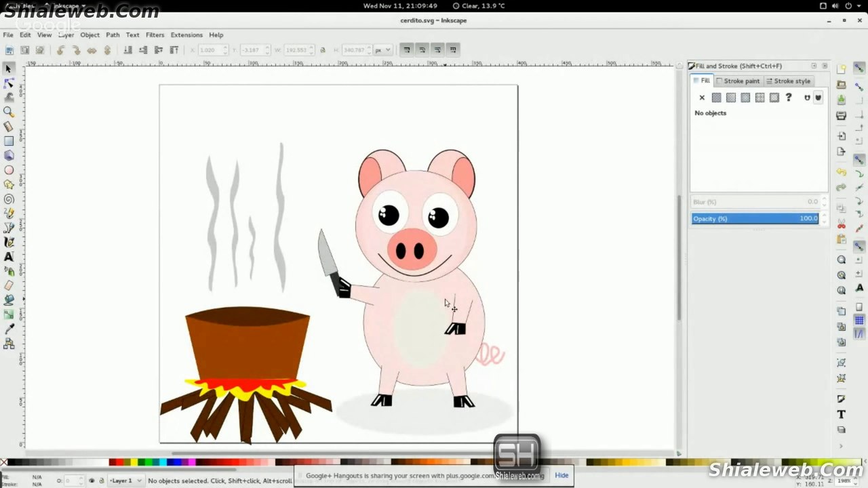Switch to the Stroke paint tab
Screen dimensions: 868x488
pos(738,81)
